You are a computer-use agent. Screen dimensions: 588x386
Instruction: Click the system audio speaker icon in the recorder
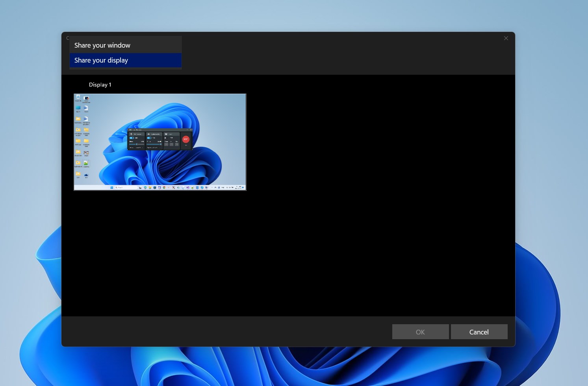coord(148,134)
